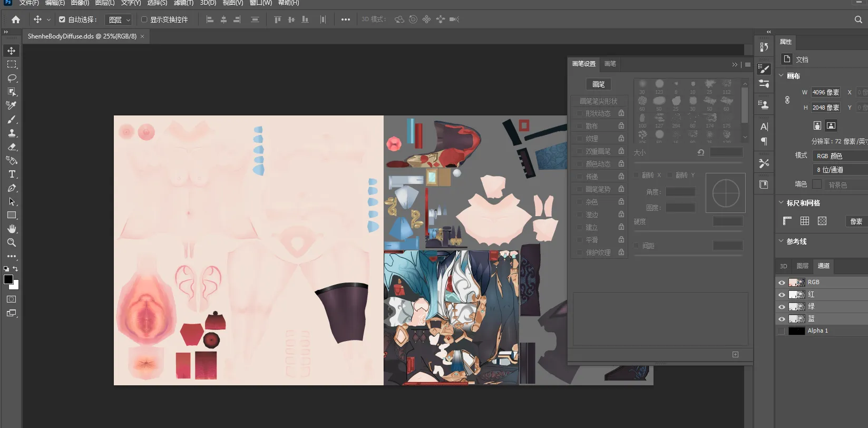This screenshot has width=868, height=428.
Task: Enable the Shape Dynamics checkbox
Action: [579, 113]
